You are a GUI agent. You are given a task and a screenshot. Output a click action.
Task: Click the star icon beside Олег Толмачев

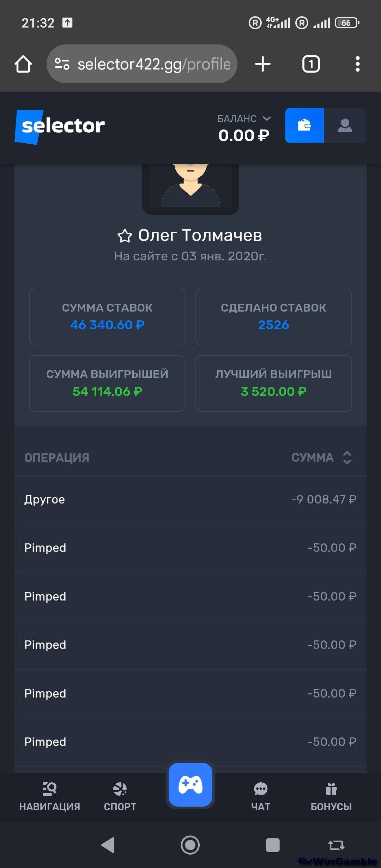125,236
